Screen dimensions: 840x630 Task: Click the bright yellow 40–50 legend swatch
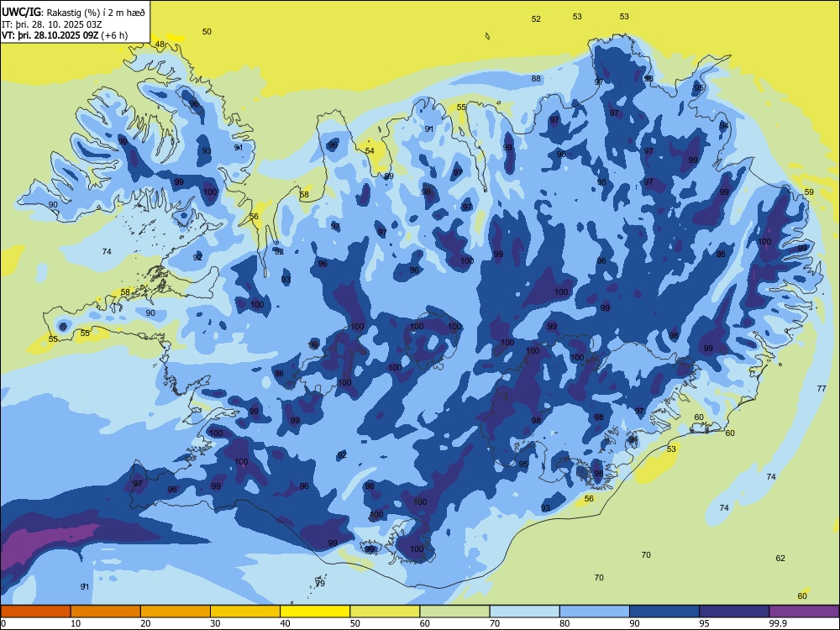tap(315, 612)
